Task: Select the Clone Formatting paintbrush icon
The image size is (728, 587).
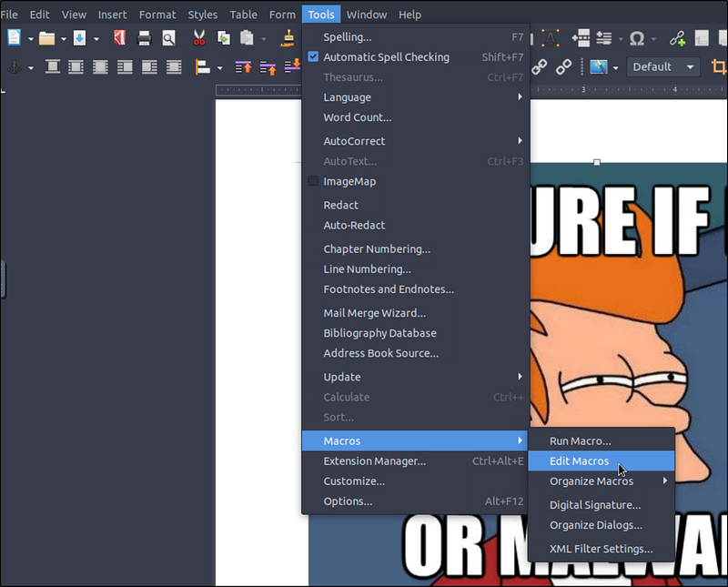Action: pyautogui.click(x=288, y=38)
